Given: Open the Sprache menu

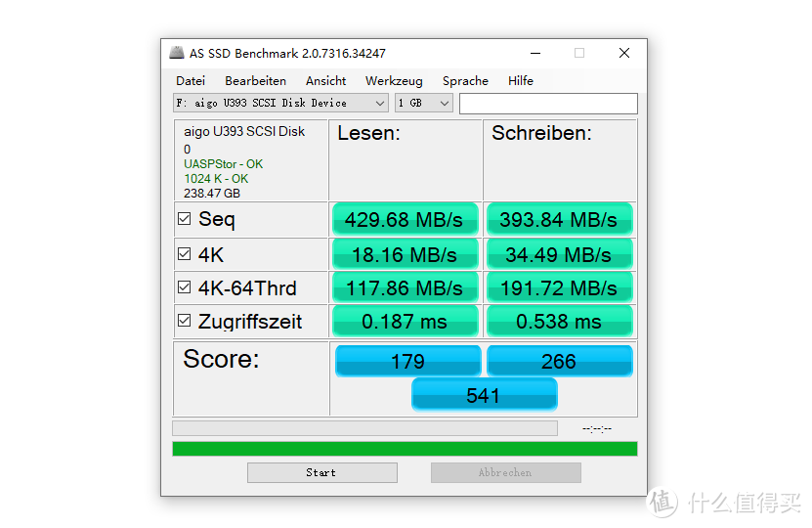Looking at the screenshot, I should tap(465, 81).
